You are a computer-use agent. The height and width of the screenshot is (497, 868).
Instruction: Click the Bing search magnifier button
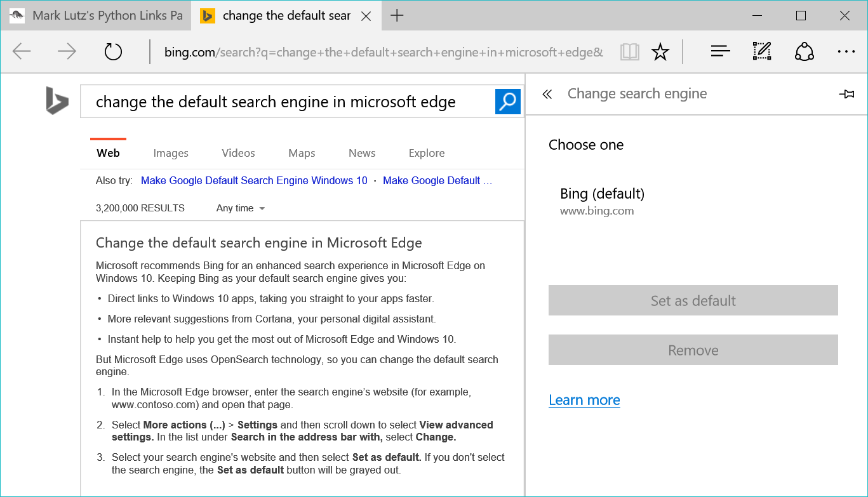(508, 102)
